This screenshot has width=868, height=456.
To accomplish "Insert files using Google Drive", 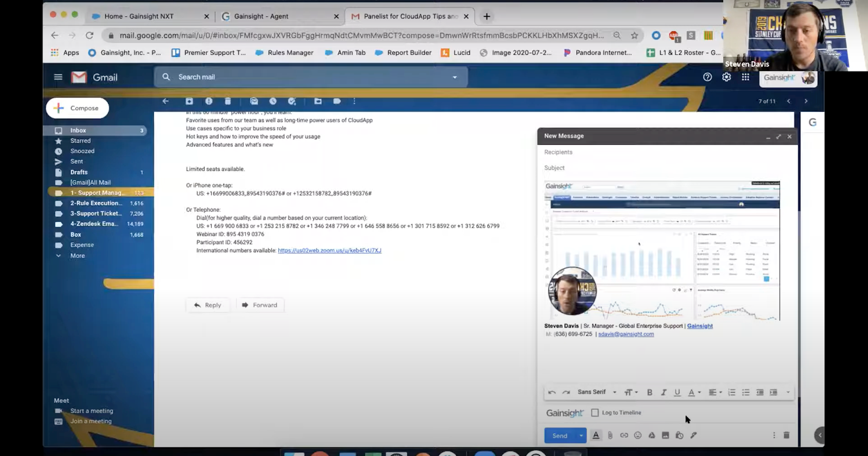I will pos(652,435).
